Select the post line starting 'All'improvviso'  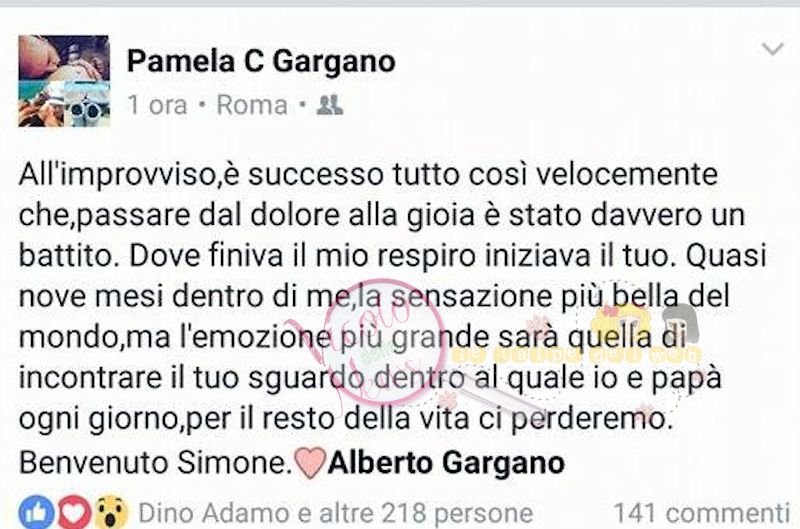[x=368, y=175]
